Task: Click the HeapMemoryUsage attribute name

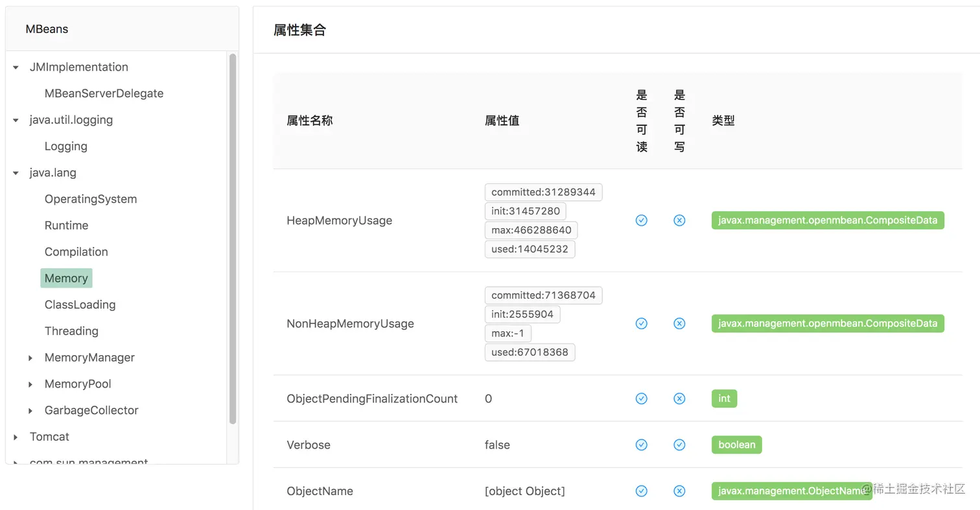Action: coord(340,220)
